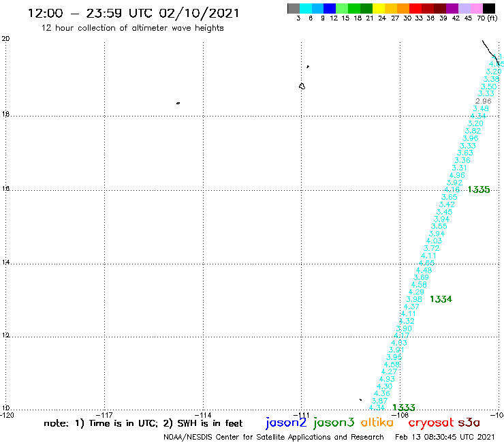Click the wave height value 3.87

379,401
